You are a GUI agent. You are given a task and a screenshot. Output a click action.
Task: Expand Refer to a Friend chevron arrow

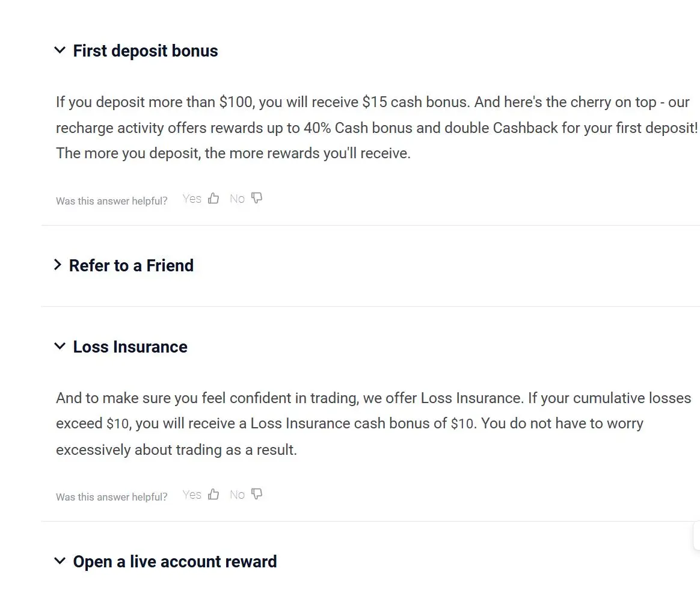coord(58,265)
